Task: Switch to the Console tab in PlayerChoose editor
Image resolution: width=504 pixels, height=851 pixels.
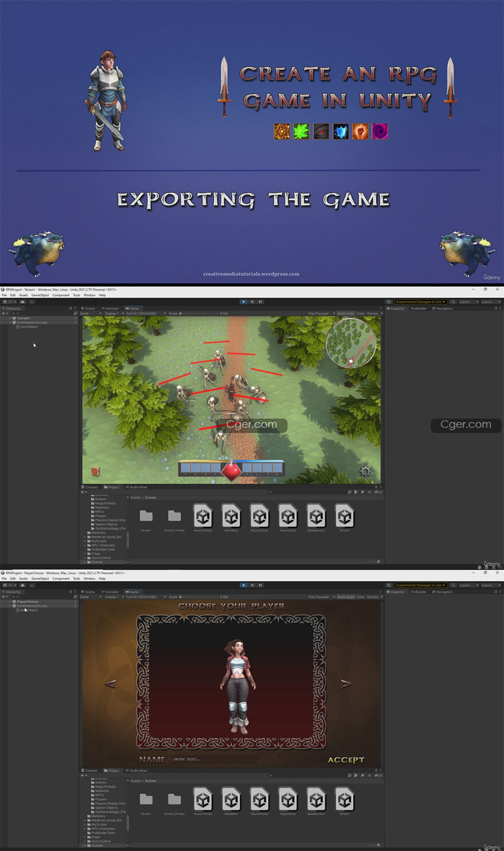Action: 89,770
